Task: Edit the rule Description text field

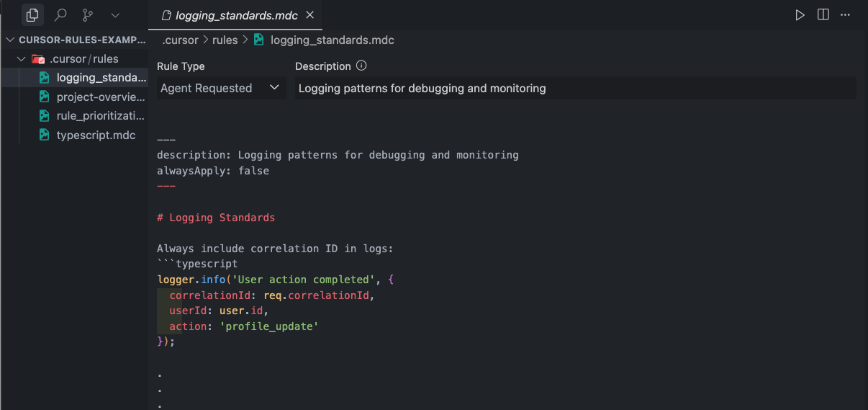Action: pos(574,88)
